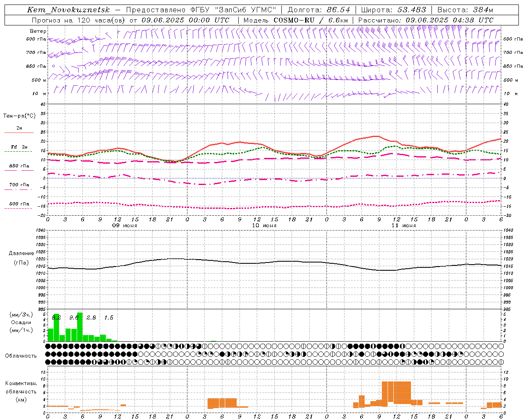The height and width of the screenshot is (420, 525).
Task: Click the '700 гПа' dash-dot legend entry
Action: click(19, 185)
